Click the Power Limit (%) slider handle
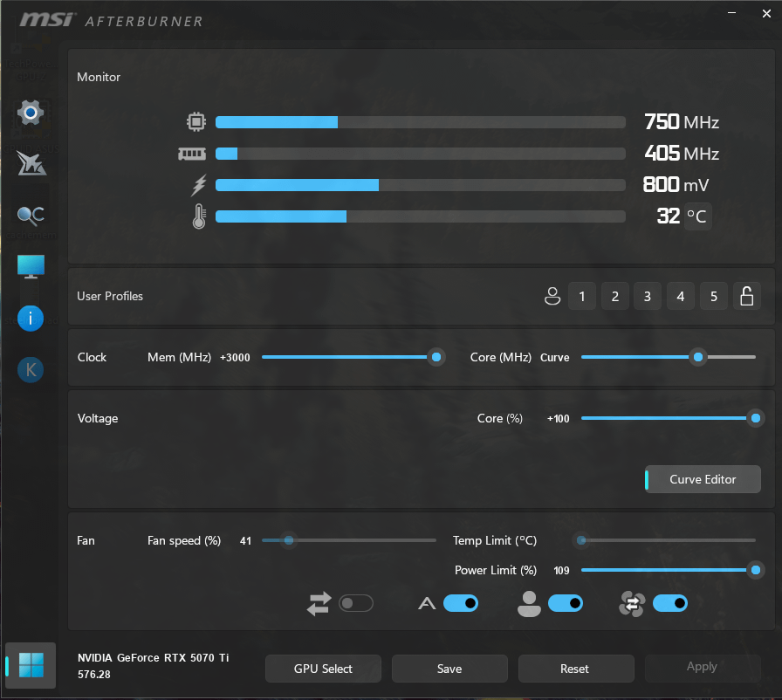 (756, 570)
